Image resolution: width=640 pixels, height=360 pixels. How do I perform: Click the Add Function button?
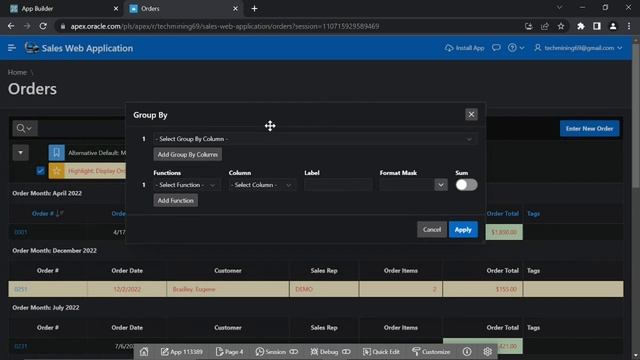coord(176,200)
